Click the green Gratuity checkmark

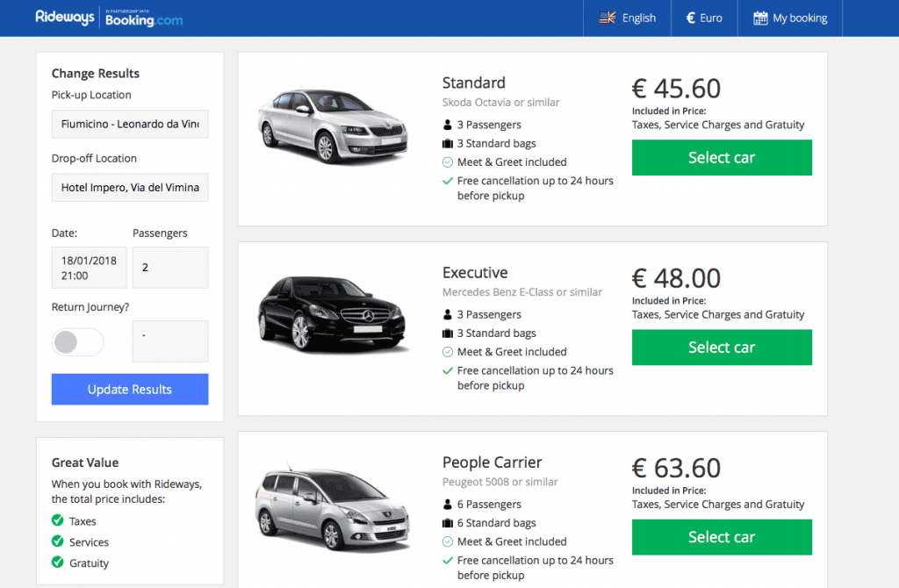pos(57,563)
